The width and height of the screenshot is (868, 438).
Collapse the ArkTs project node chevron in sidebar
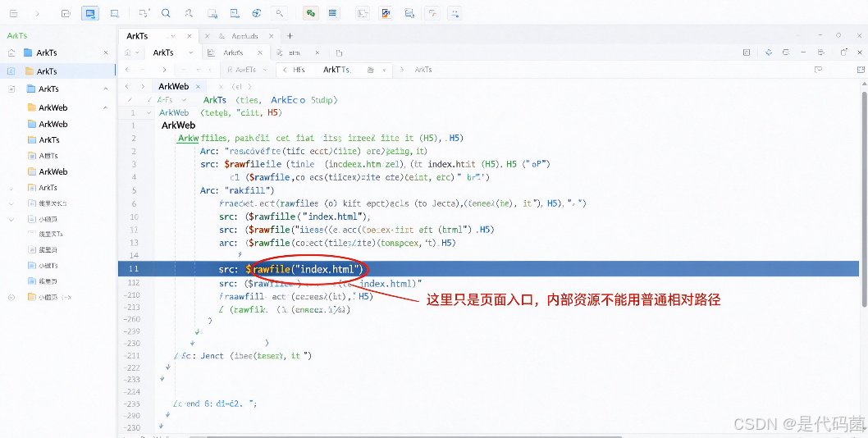pos(105,89)
